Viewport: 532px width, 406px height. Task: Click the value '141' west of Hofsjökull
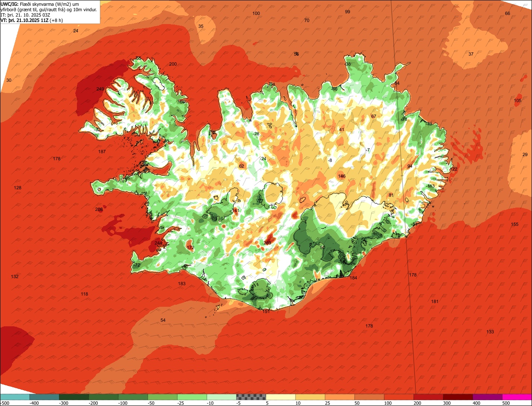point(236,210)
